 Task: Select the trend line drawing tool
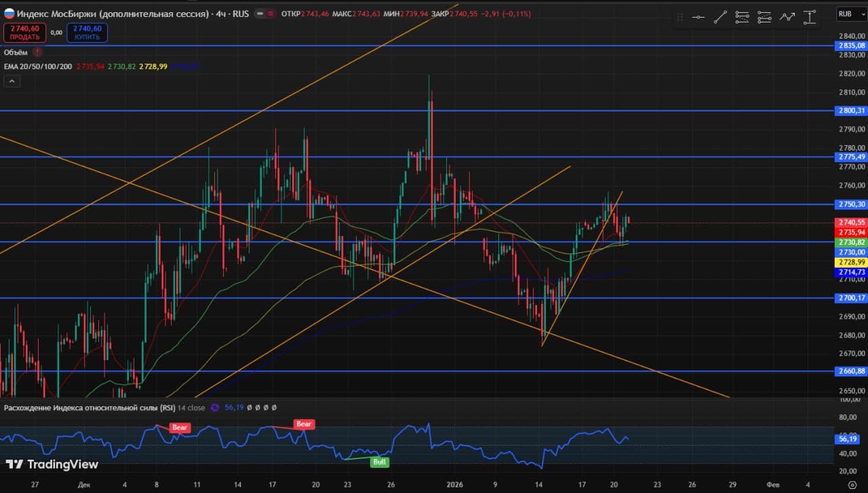point(720,18)
